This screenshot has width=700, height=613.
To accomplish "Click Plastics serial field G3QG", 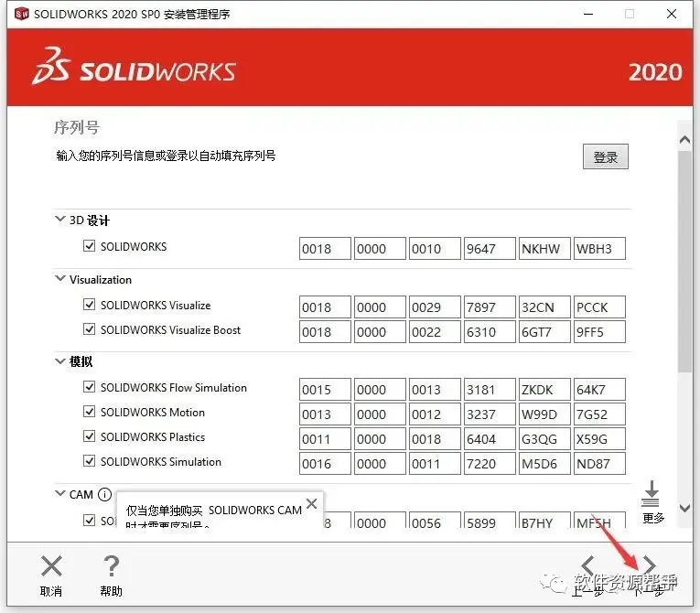I will [x=544, y=439].
